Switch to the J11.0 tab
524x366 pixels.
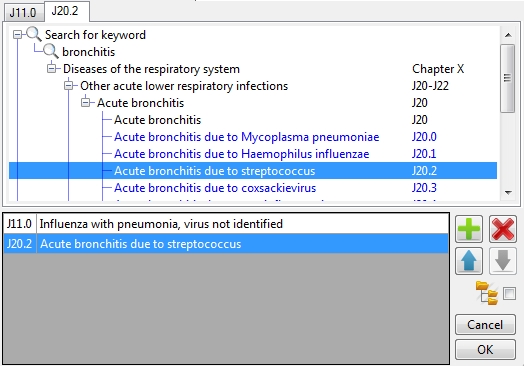point(23,13)
